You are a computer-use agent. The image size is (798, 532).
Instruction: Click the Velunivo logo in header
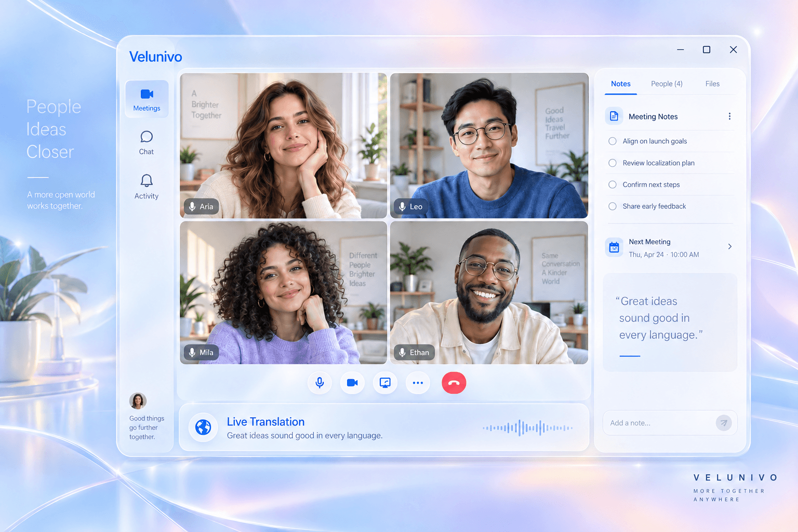155,57
